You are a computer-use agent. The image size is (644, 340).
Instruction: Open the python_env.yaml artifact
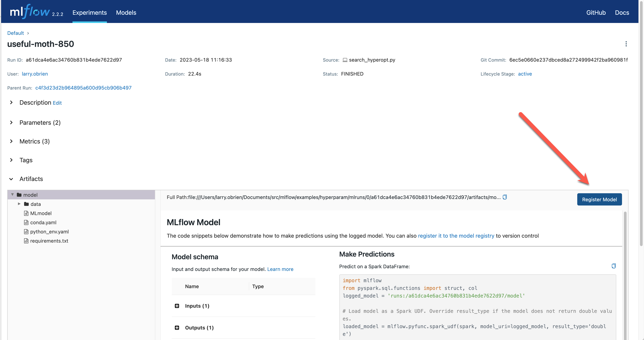point(49,232)
